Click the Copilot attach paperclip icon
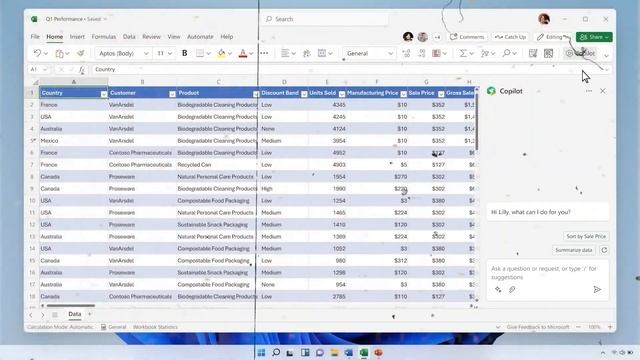Image resolution: width=640 pixels, height=360 pixels. pos(512,289)
